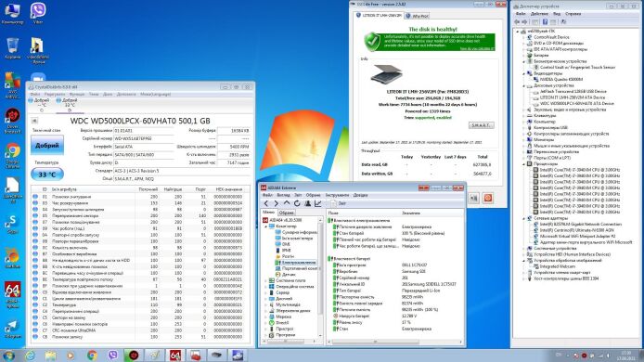This screenshot has width=644, height=362.
Task: Click the grey icon left of the orange SSDLife button
Action: (474, 198)
